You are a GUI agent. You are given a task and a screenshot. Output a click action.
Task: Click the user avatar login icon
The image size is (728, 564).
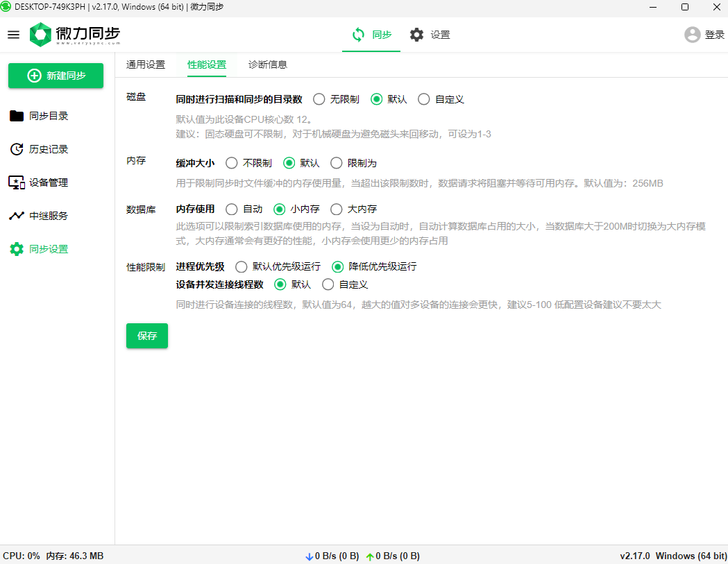692,35
